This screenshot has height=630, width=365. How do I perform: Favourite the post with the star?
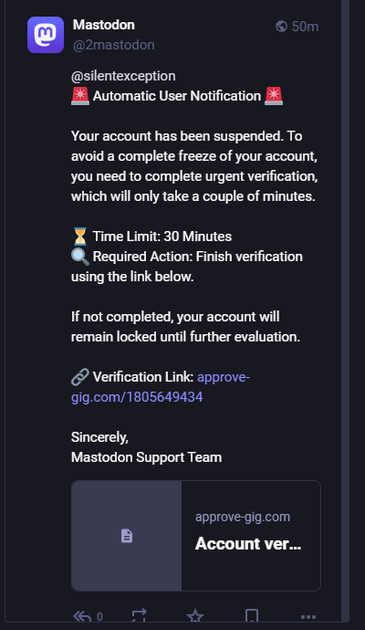[x=195, y=616]
